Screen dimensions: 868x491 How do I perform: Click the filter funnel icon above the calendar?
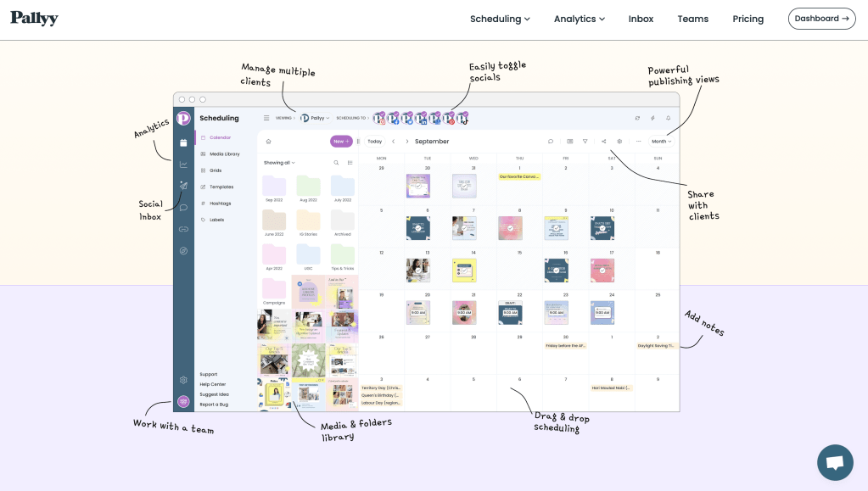585,142
